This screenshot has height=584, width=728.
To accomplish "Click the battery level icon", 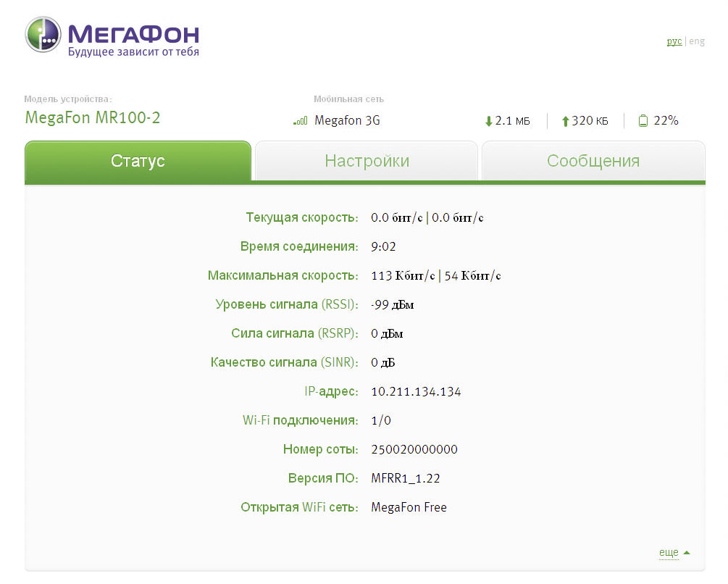I will click(643, 121).
